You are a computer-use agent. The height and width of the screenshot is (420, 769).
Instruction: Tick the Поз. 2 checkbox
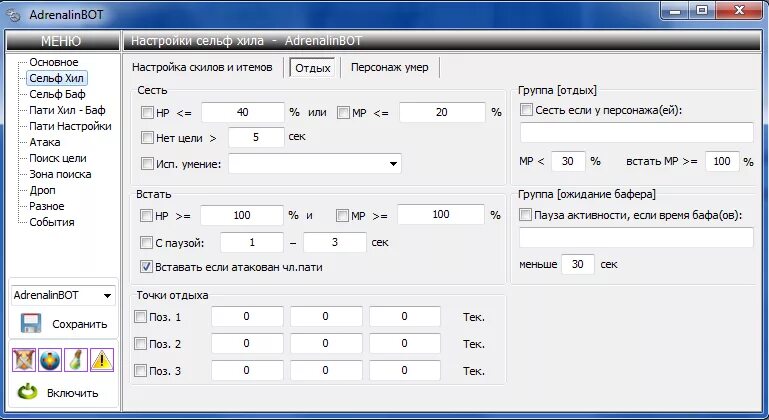click(x=140, y=343)
